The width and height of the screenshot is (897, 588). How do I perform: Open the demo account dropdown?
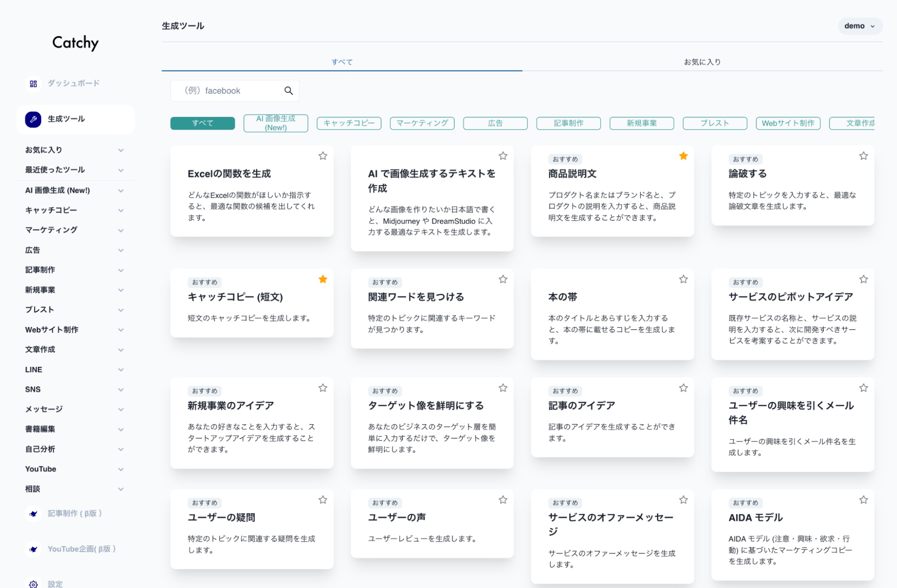point(859,26)
